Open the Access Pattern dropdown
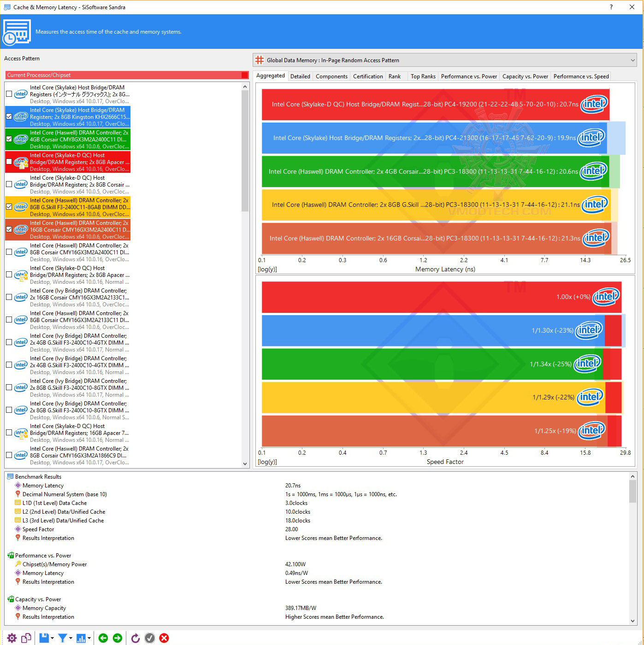 [x=445, y=60]
